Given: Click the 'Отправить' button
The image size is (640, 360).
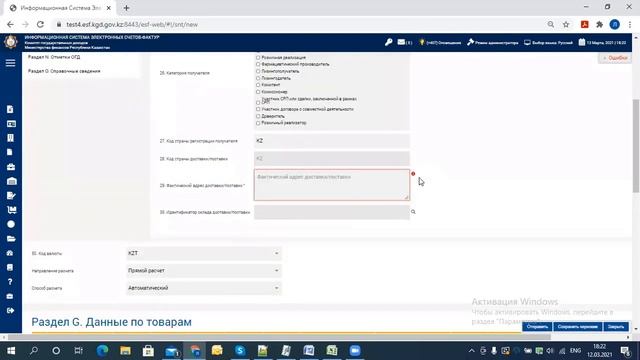Looking at the screenshot, I should tap(537, 327).
